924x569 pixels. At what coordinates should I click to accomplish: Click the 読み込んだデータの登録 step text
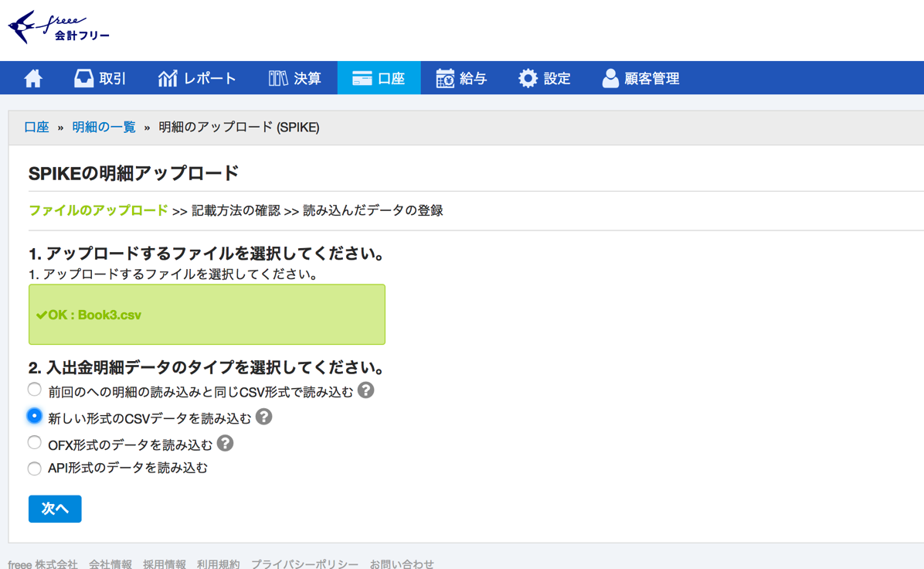pos(373,210)
